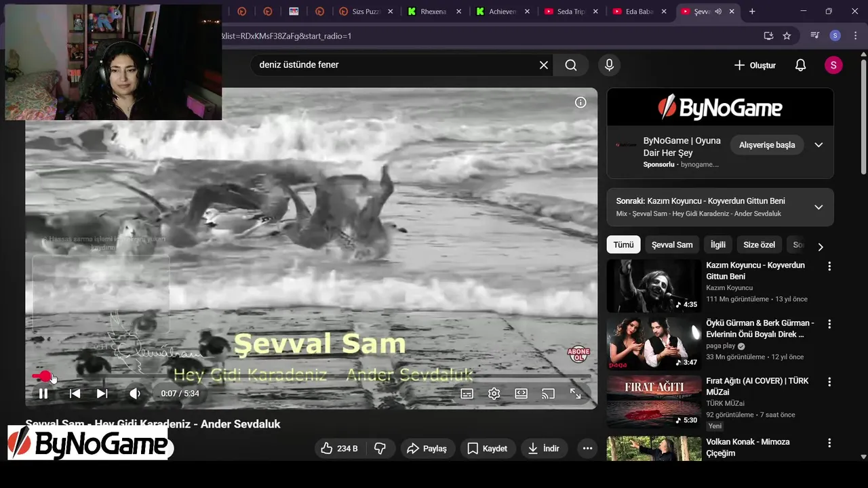This screenshot has height=488, width=868.
Task: Share the video via Paylaş
Action: click(427, 449)
